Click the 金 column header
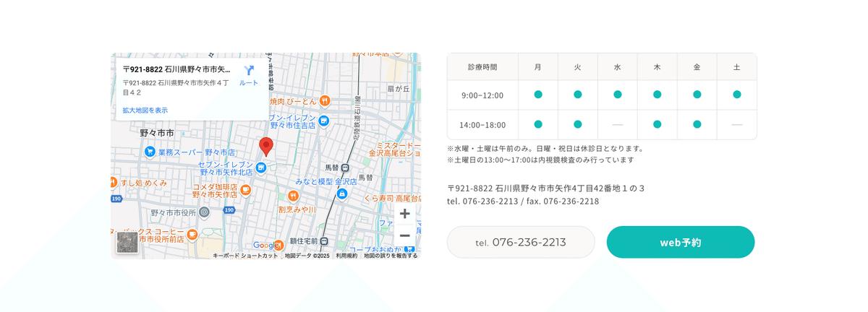Viewport: 868px width, 312px height. (697, 66)
